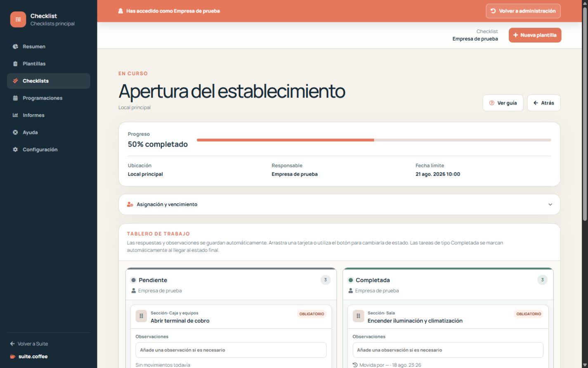This screenshot has height=368, width=588.
Task: Open the Informes page
Action: (x=49, y=115)
